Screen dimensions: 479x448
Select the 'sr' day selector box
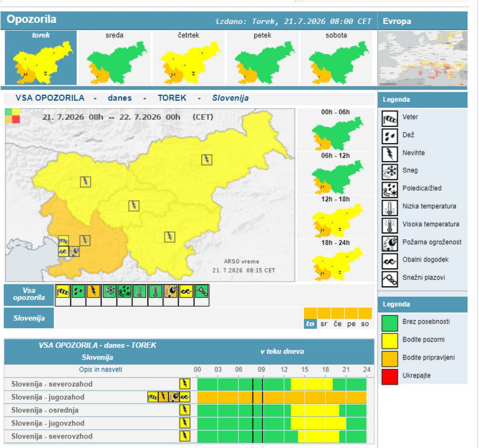324,318
